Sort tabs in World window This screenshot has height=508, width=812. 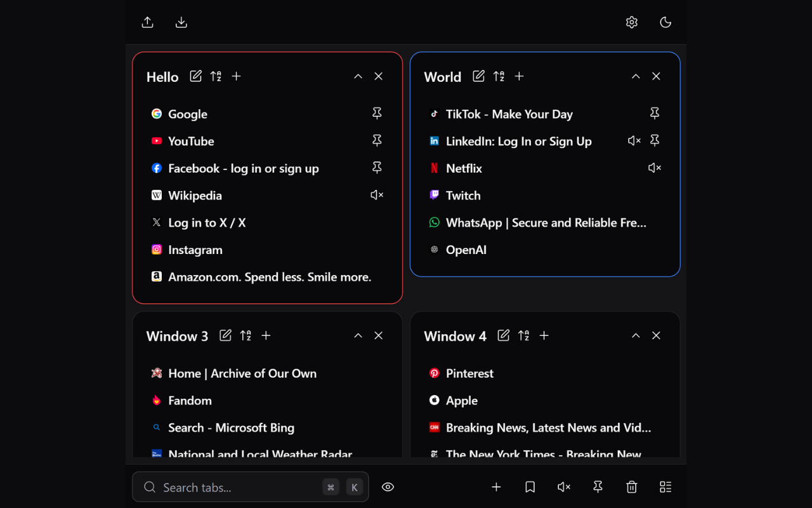pyautogui.click(x=499, y=76)
